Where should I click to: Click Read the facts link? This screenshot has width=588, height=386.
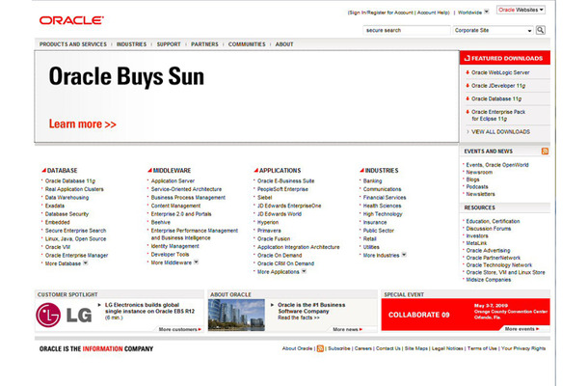coord(299,317)
